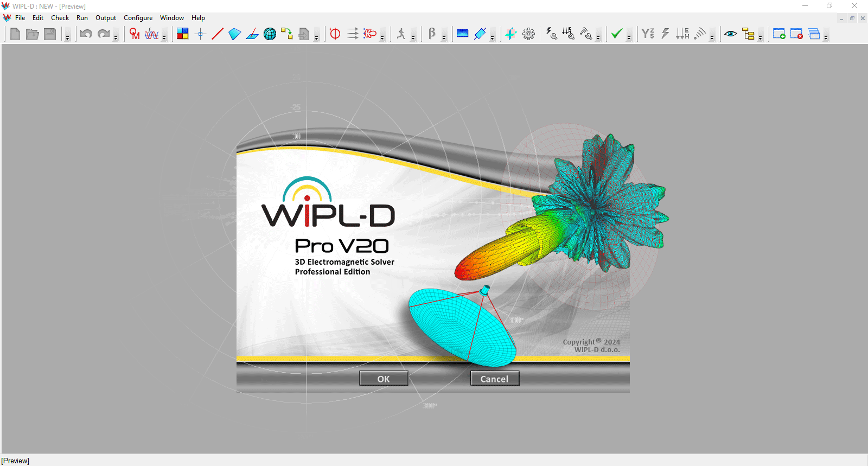Screen dimensions: 868x466
Task: Click the red 'M' symbols icon
Action: pos(135,34)
